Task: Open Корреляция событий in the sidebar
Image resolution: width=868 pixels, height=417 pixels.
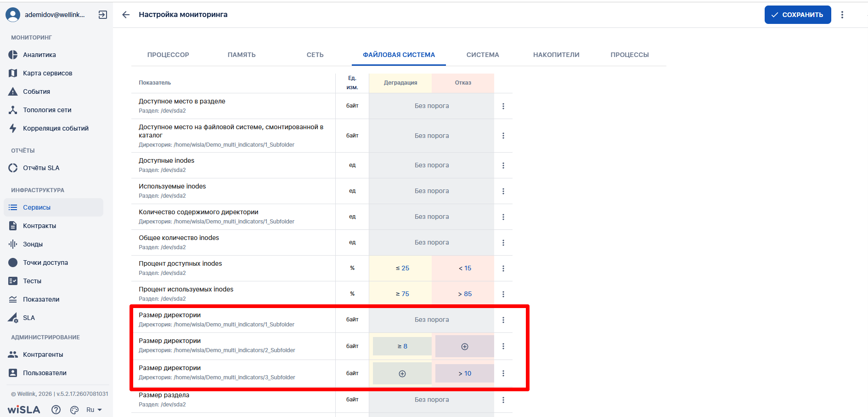Action: pyautogui.click(x=53, y=128)
